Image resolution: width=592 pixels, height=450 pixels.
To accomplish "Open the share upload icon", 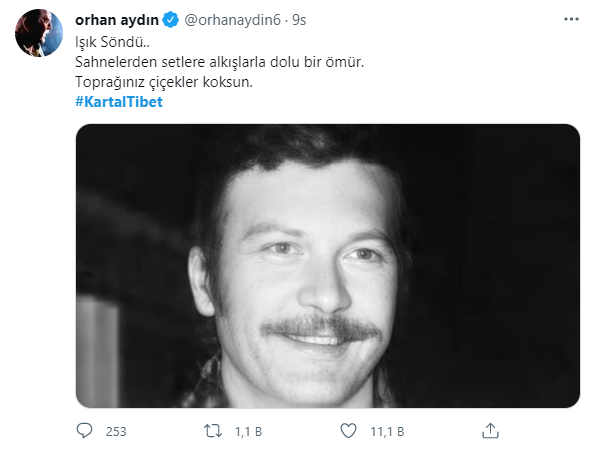I will click(x=490, y=431).
